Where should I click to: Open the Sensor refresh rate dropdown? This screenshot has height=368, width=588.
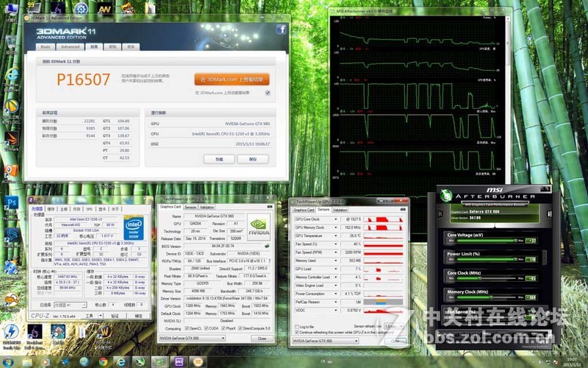click(394, 326)
